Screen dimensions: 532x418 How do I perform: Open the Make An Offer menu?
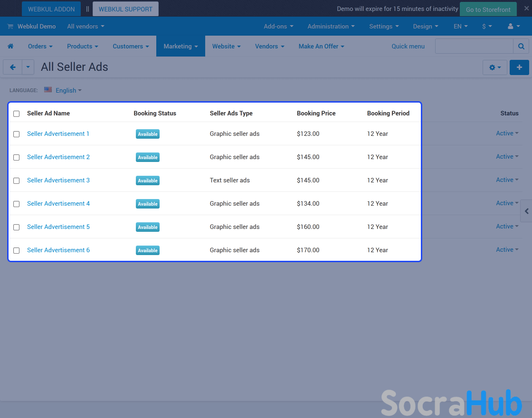321,47
